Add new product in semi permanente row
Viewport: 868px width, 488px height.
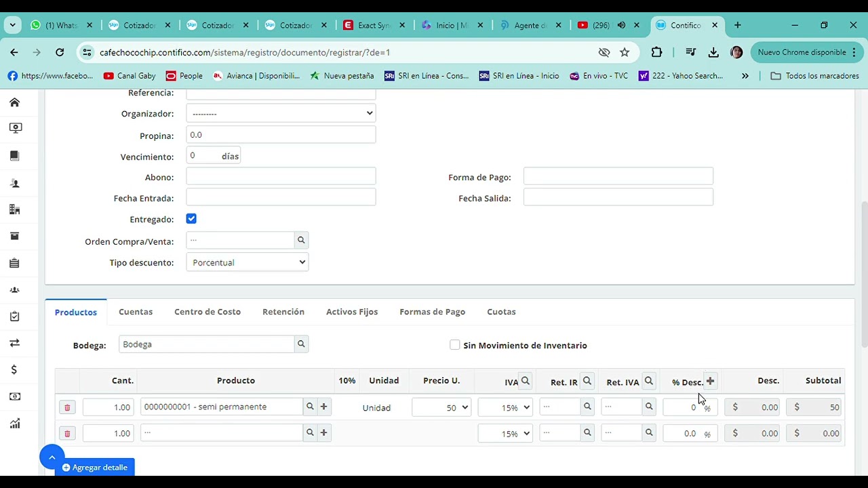323,407
